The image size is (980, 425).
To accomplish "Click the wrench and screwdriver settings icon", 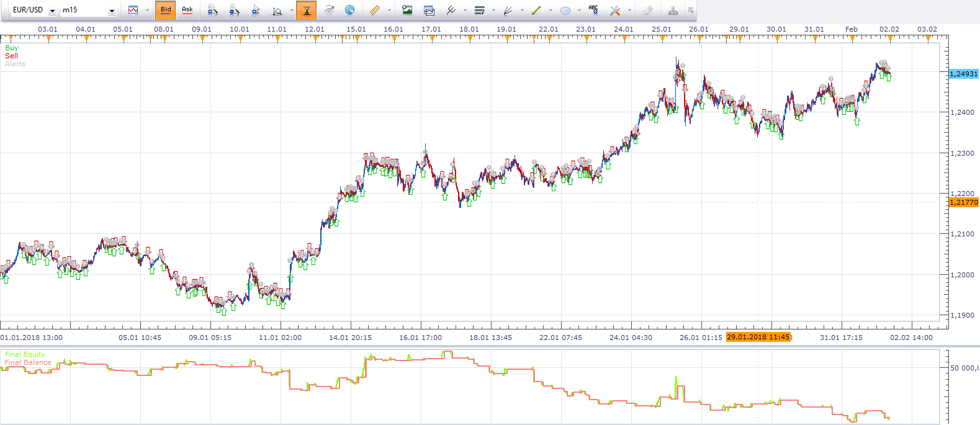I will [x=615, y=11].
